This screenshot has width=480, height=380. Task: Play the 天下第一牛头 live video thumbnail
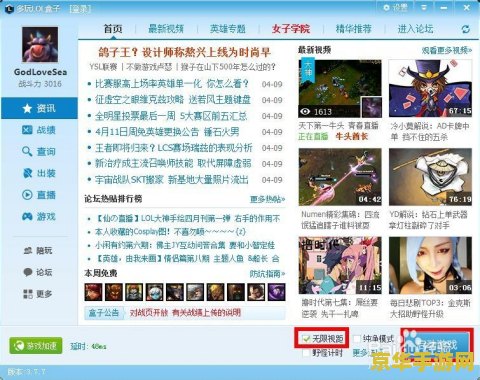[x=340, y=89]
